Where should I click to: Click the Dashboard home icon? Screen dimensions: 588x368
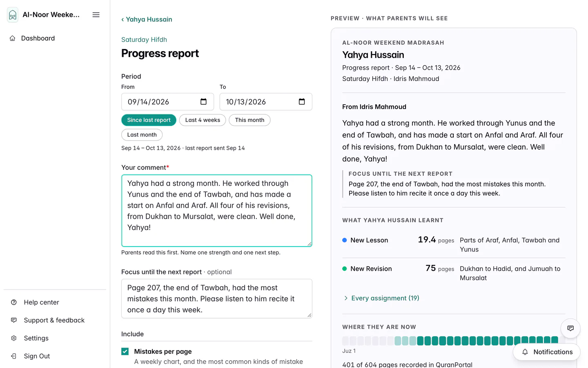13,38
